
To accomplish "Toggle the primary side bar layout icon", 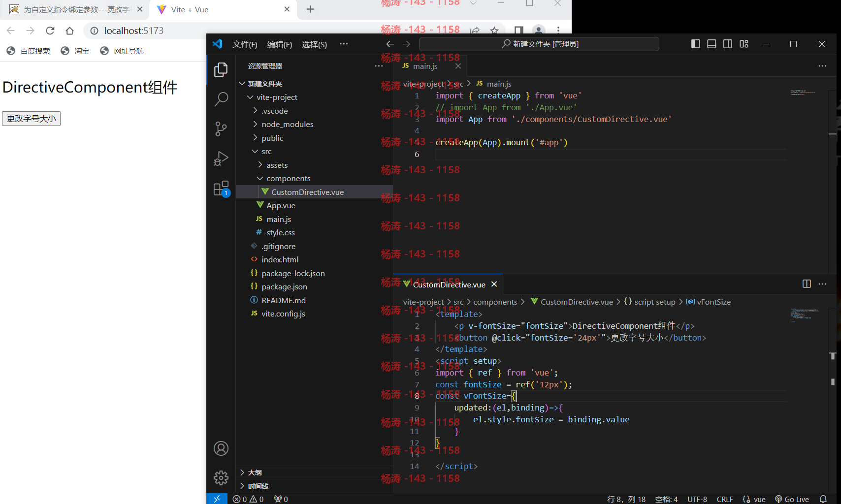I will coord(695,44).
